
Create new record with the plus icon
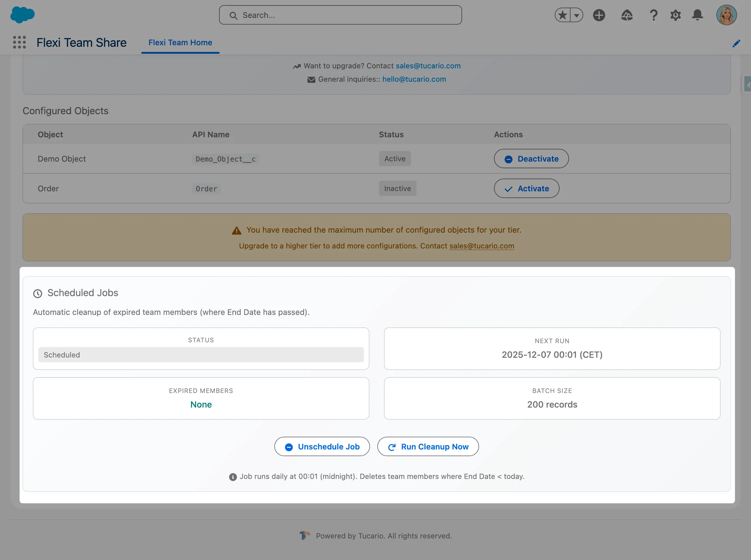tap(599, 15)
